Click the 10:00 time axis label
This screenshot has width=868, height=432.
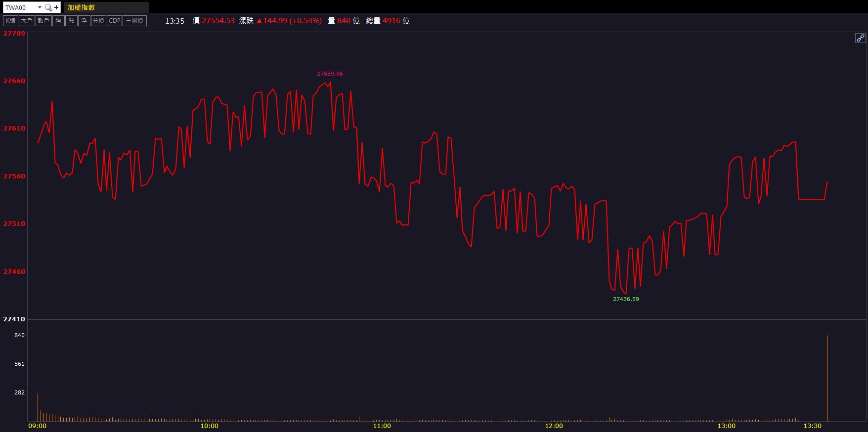tap(210, 426)
